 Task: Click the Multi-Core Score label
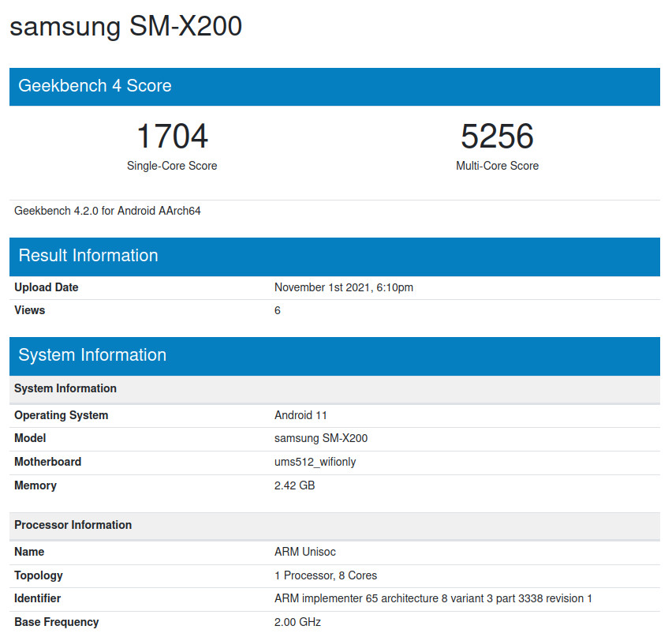pyautogui.click(x=497, y=166)
